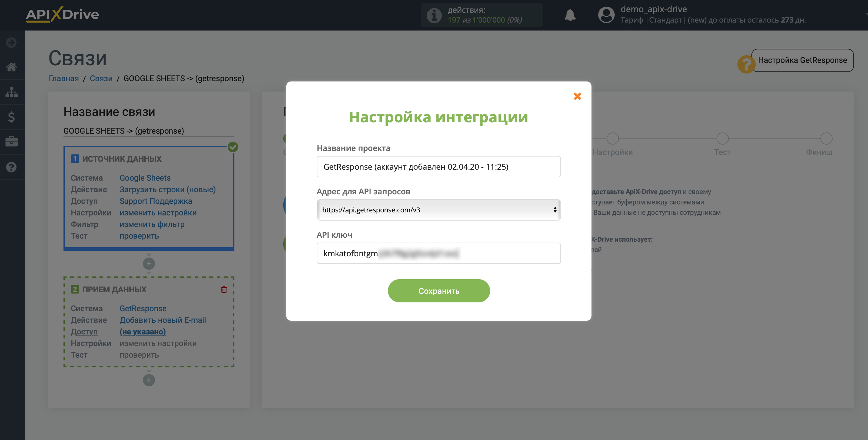The height and width of the screenshot is (440, 868).
Task: Click the add step plus below source
Action: coord(149,263)
